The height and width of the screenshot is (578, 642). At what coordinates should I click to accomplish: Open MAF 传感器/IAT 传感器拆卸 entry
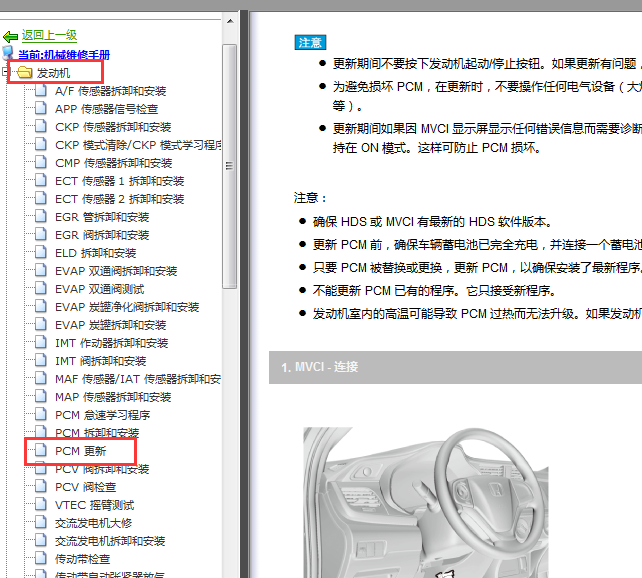(x=138, y=379)
